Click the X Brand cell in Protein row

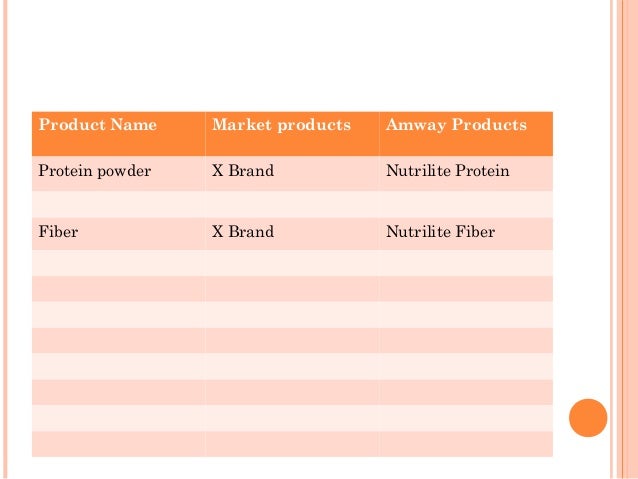292,173
